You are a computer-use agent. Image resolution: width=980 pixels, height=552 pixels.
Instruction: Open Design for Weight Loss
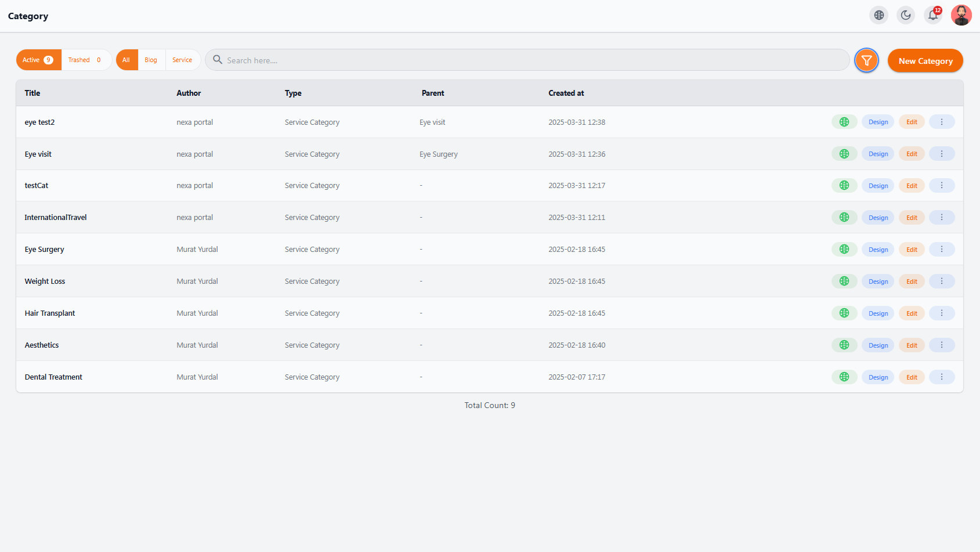pyautogui.click(x=878, y=282)
